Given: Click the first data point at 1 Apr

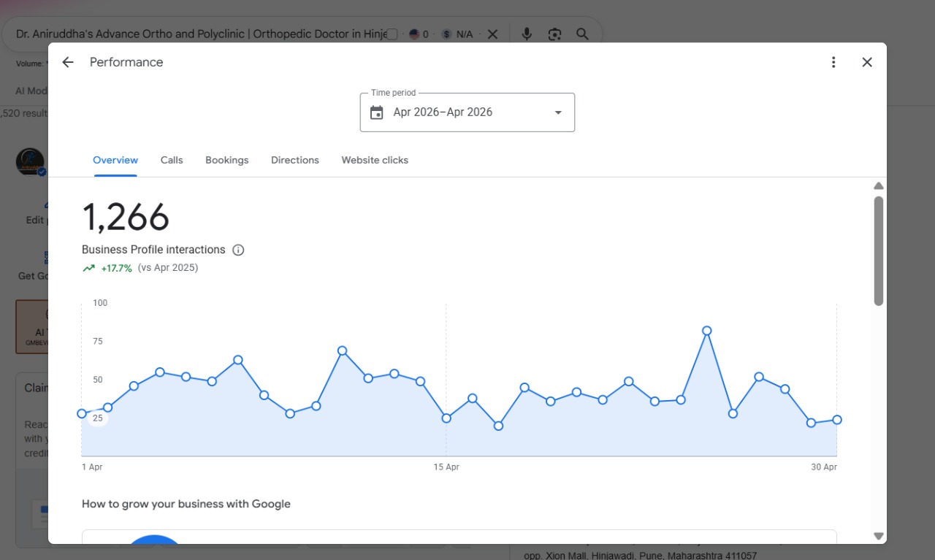Looking at the screenshot, I should point(82,413).
